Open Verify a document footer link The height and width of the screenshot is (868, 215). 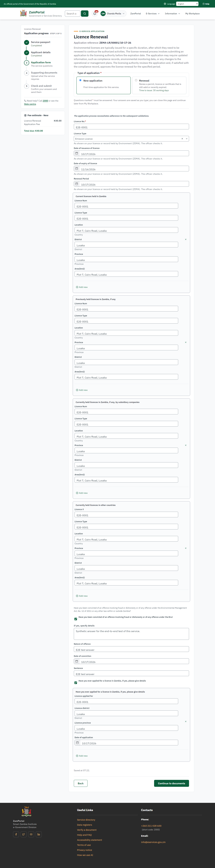pyautogui.click(x=87, y=830)
